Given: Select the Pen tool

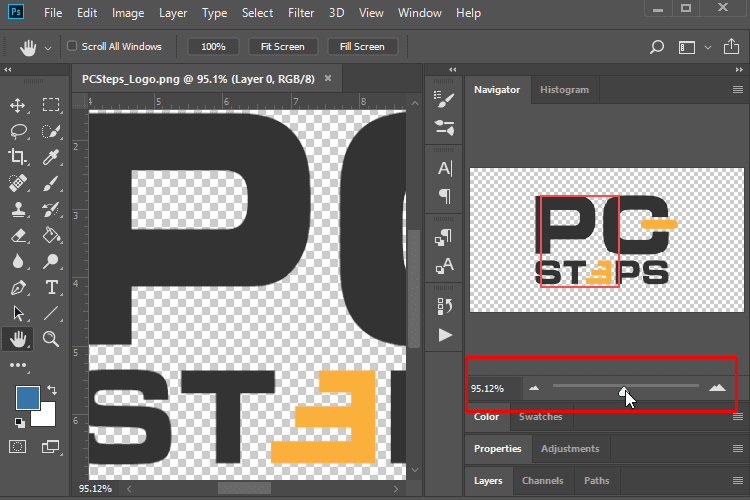Looking at the screenshot, I should (18, 288).
